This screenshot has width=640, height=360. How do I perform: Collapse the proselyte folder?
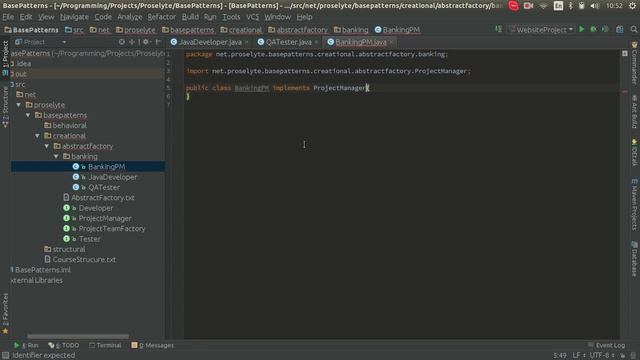coord(19,105)
